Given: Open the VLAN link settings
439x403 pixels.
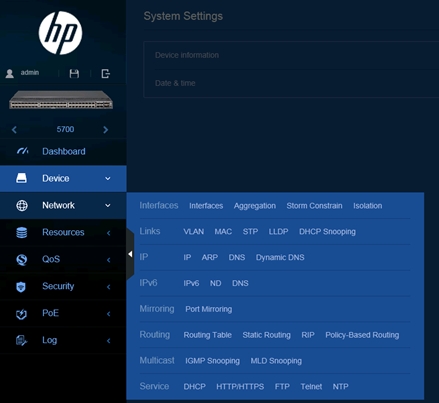Looking at the screenshot, I should pos(194,232).
